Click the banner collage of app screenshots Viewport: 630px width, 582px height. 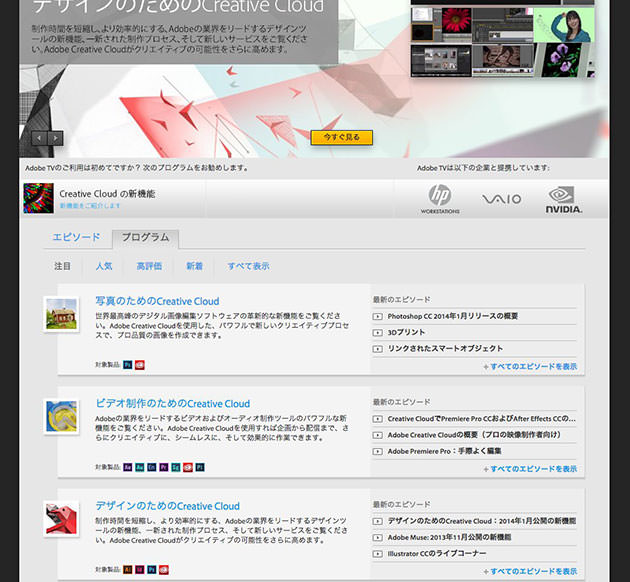[x=502, y=39]
